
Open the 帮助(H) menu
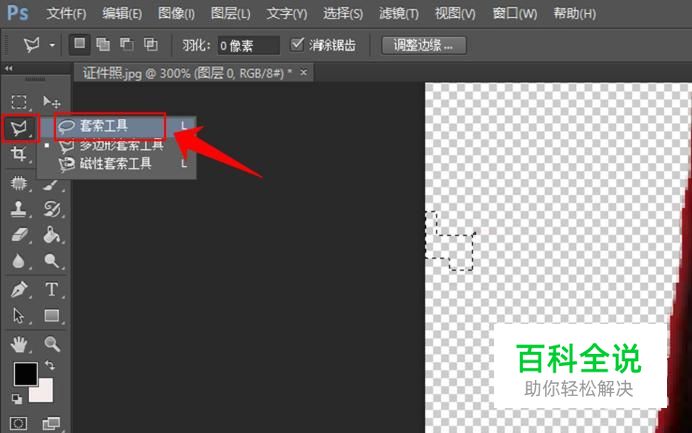(575, 14)
